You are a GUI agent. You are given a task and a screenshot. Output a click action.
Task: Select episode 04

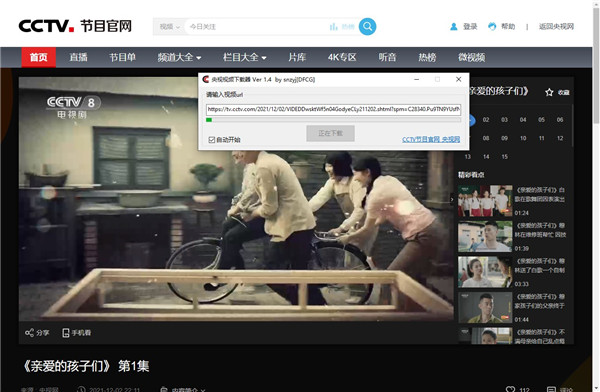point(523,120)
